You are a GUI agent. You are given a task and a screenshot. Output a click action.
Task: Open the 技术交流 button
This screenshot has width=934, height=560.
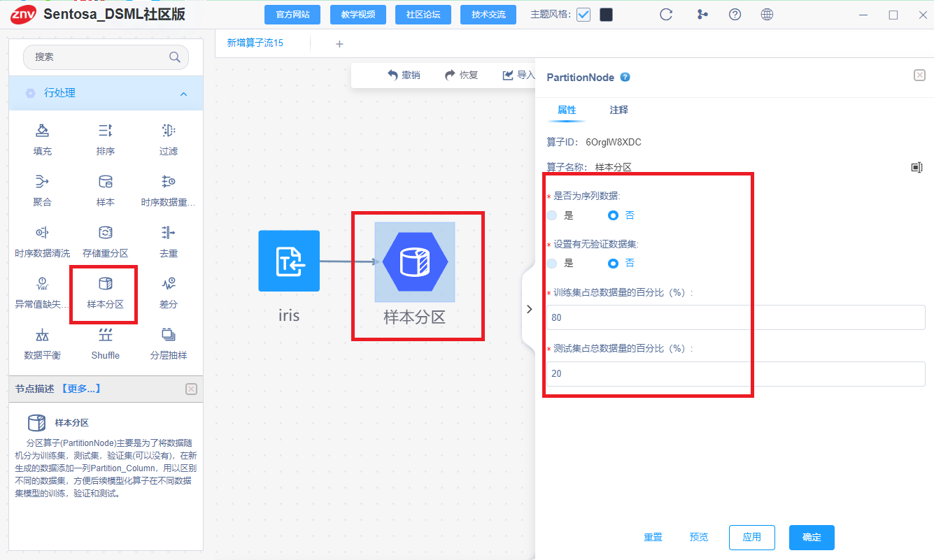488,15
